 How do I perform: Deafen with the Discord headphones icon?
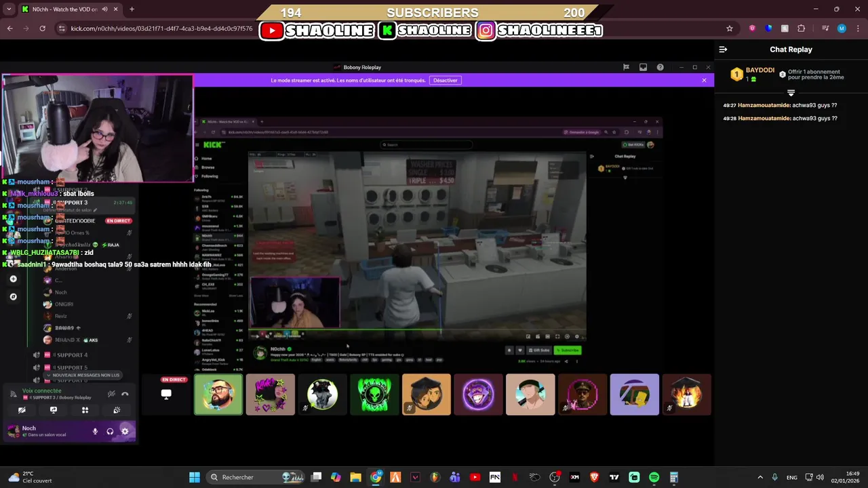(110, 431)
